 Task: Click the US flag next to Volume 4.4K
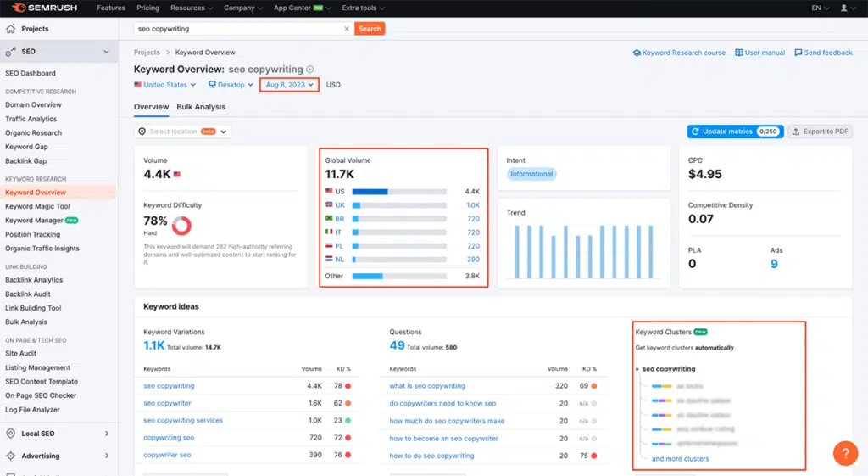[x=177, y=174]
